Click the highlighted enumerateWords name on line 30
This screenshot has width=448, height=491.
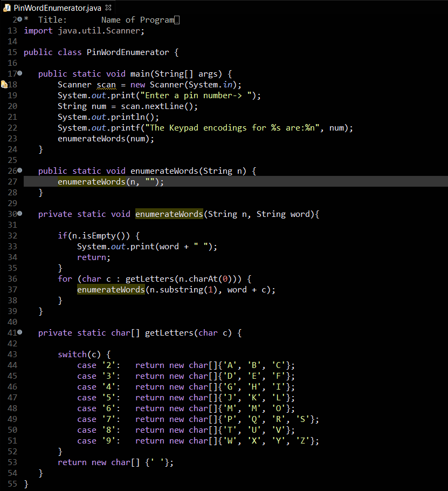pos(169,214)
